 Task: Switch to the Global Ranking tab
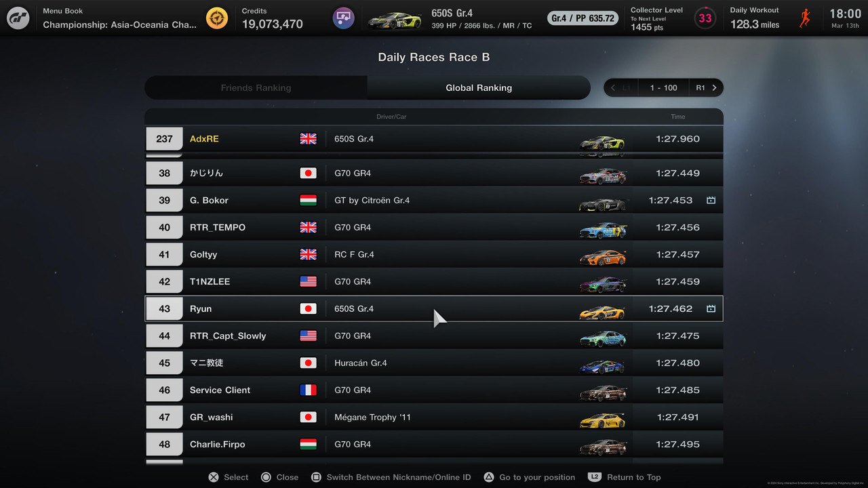[479, 87]
